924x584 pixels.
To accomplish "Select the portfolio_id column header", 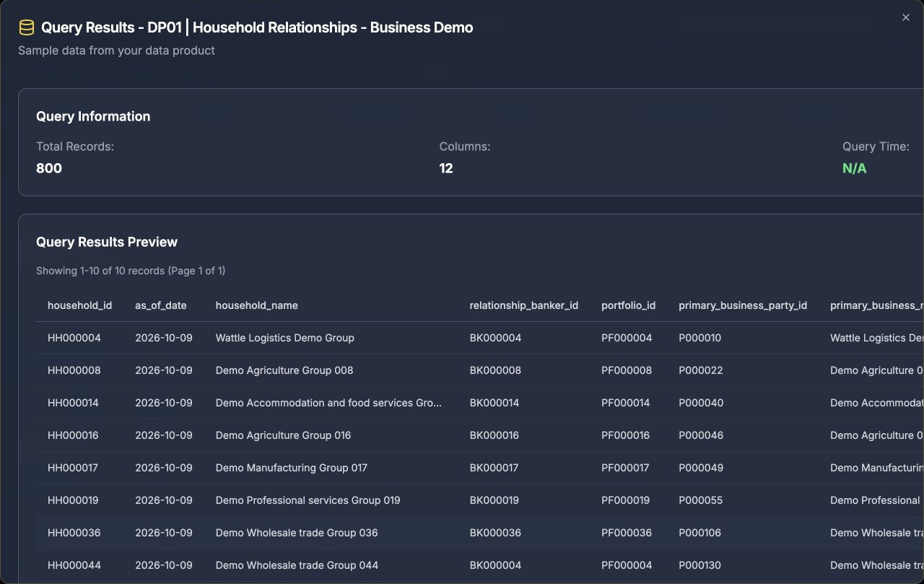I will (x=629, y=305).
